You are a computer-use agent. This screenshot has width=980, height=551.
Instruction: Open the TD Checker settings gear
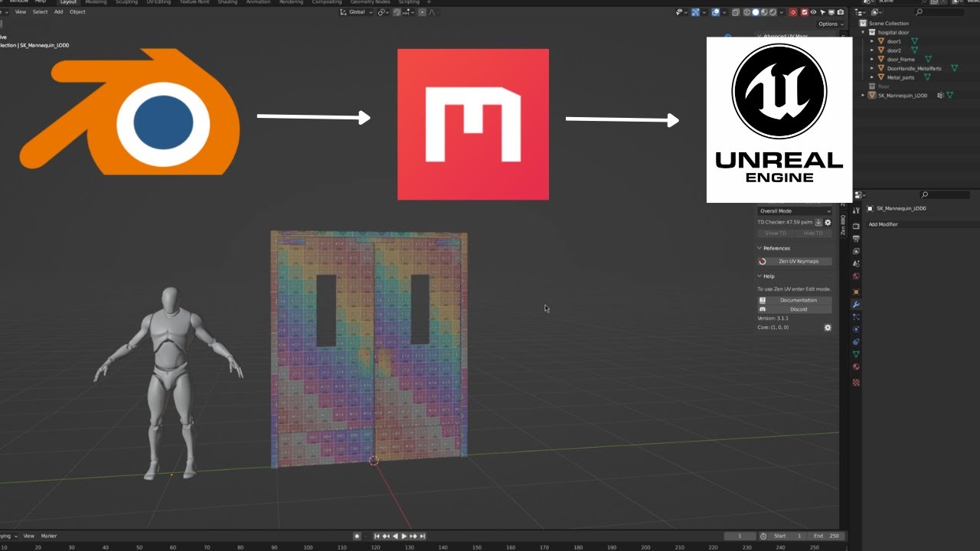[828, 223]
